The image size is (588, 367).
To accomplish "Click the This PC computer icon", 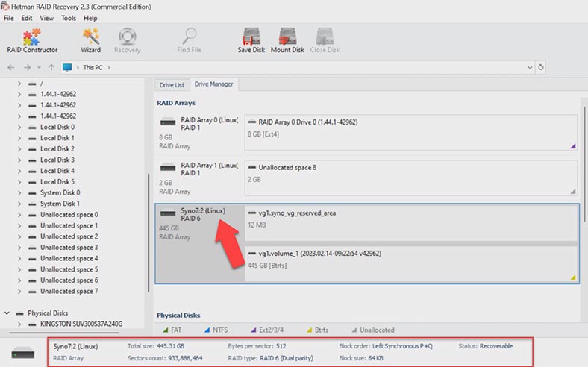I will click(x=67, y=67).
